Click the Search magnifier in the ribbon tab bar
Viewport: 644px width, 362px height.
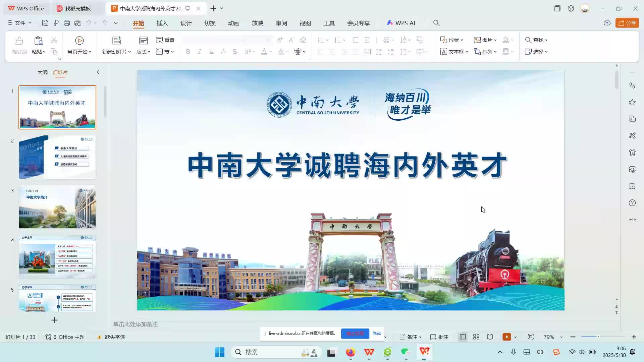click(x=436, y=23)
